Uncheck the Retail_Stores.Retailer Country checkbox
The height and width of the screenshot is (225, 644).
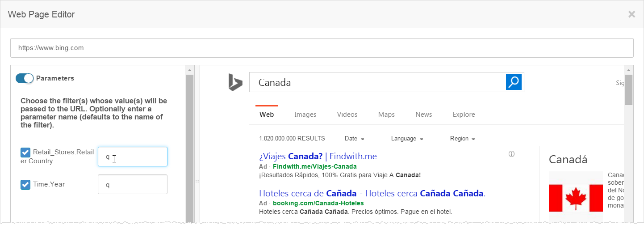pos(25,153)
